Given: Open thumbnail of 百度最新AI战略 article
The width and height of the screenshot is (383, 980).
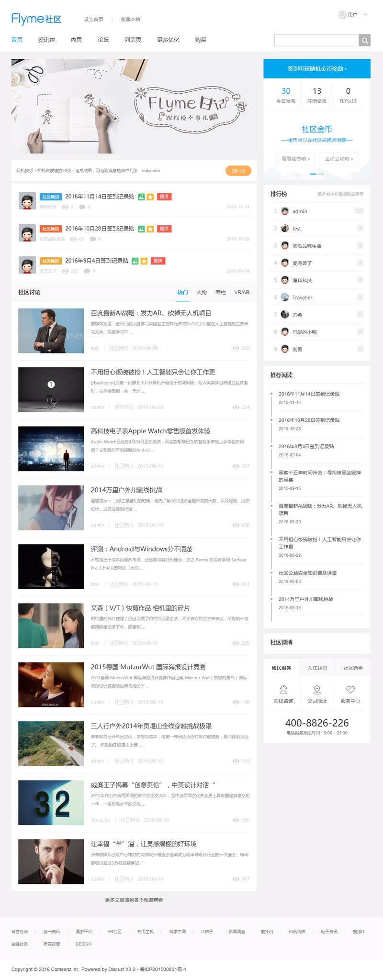Looking at the screenshot, I should (x=51, y=330).
